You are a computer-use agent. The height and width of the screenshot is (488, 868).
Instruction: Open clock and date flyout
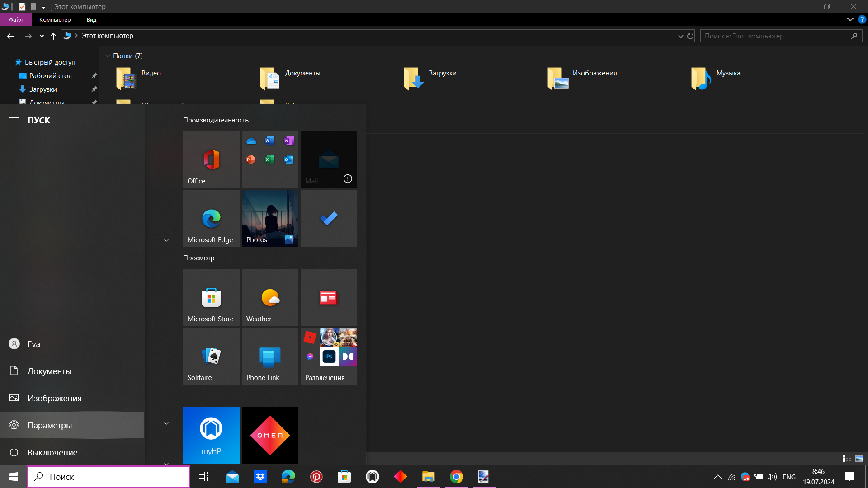(x=818, y=477)
